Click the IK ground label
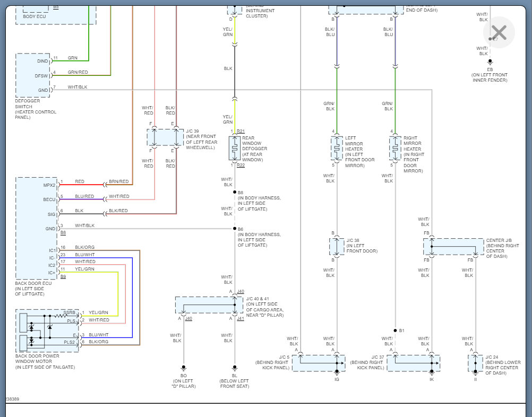Screen dimensions: 532x417 click(432, 379)
